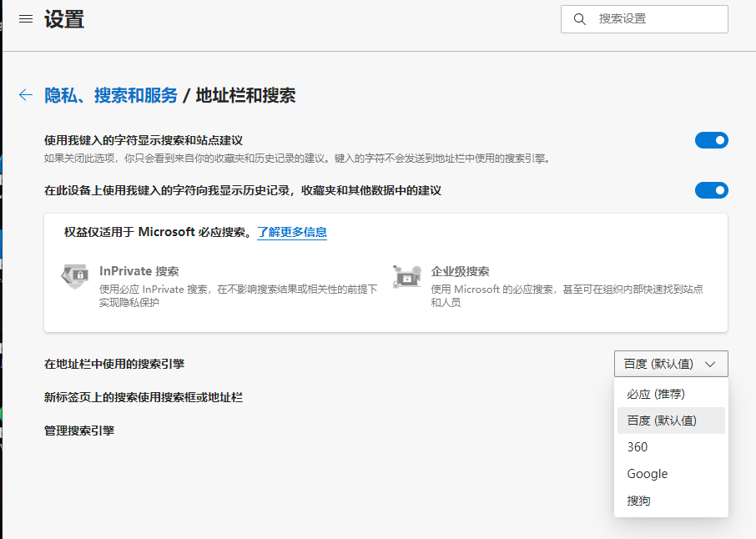The height and width of the screenshot is (539, 756).
Task: Click 地址栏和搜索 breadcrumb heading
Action: [245, 95]
